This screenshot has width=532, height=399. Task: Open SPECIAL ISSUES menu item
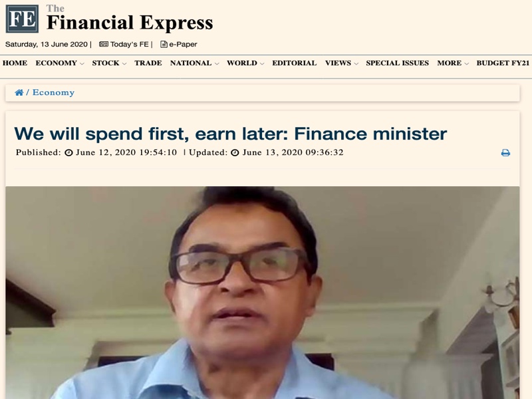pos(397,63)
